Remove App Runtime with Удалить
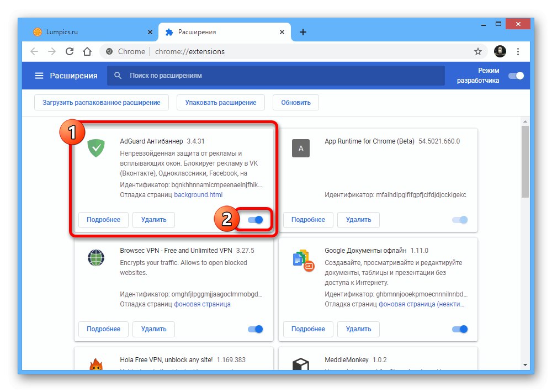 coord(358,220)
